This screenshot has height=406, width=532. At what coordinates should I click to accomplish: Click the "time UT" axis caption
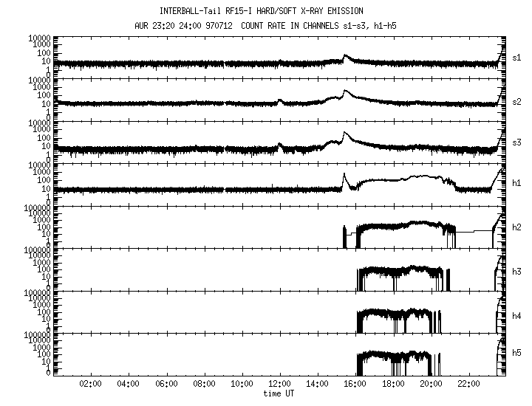[x=280, y=394]
